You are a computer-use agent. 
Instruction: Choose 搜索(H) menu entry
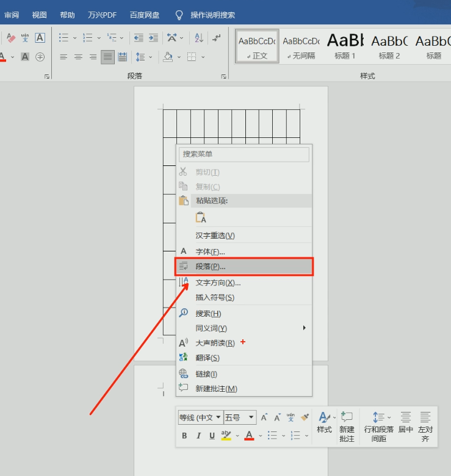pyautogui.click(x=244, y=314)
